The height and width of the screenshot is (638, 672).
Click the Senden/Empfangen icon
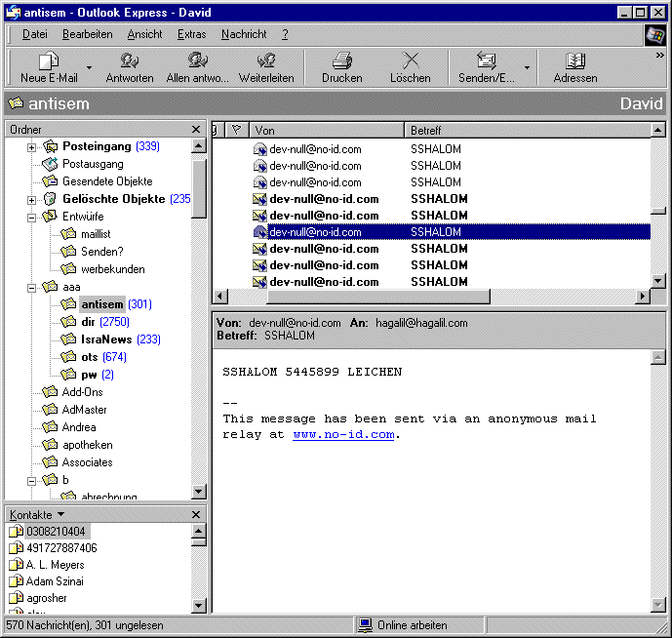coord(487,61)
